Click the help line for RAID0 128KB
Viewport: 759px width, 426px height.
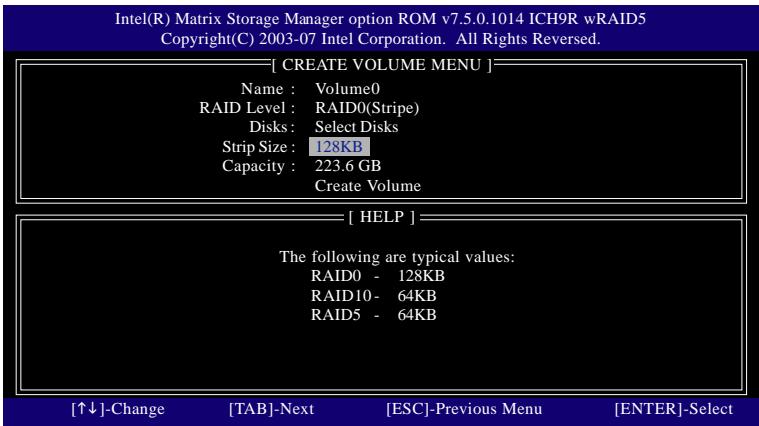tap(377, 276)
